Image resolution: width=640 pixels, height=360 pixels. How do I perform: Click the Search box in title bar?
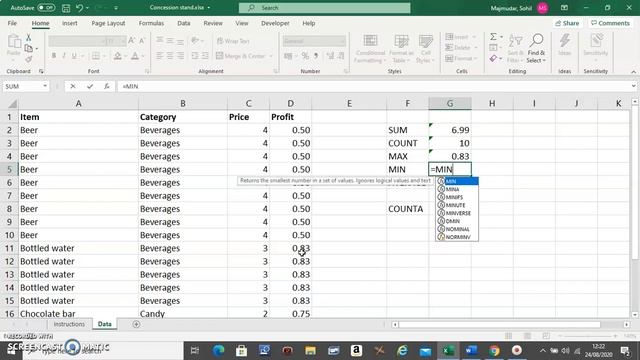[324, 8]
